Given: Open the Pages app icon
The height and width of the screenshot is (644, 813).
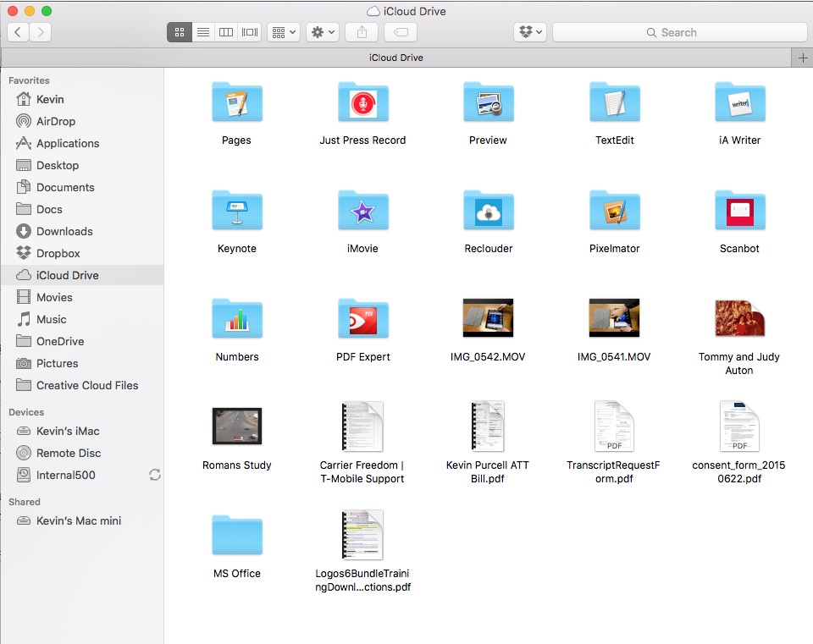Looking at the screenshot, I should (236, 102).
